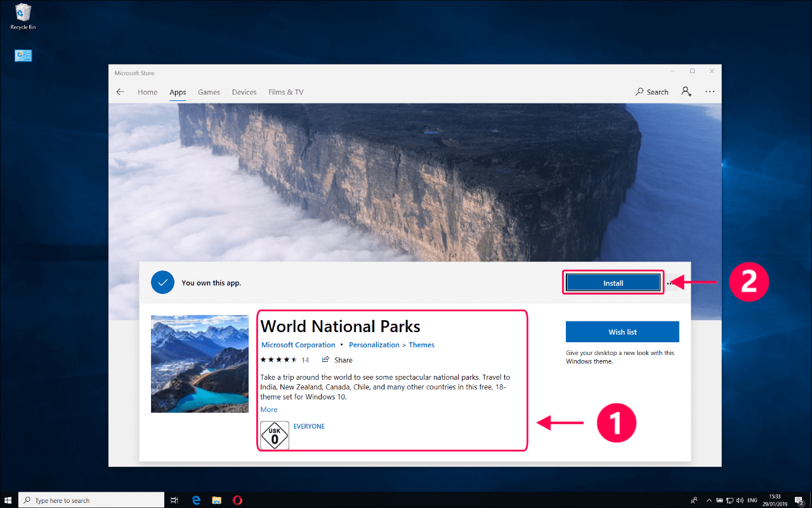Open the Personalization > Themes category link
The width and height of the screenshot is (812, 508).
click(x=391, y=345)
